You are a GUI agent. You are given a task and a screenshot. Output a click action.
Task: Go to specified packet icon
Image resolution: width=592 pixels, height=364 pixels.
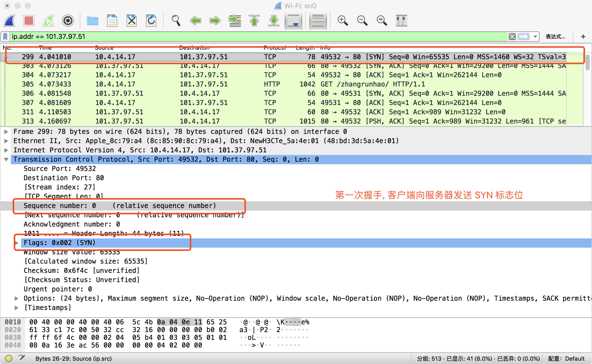[x=235, y=21]
